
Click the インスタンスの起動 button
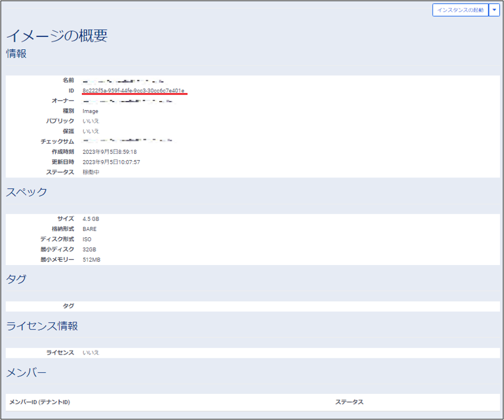click(460, 10)
